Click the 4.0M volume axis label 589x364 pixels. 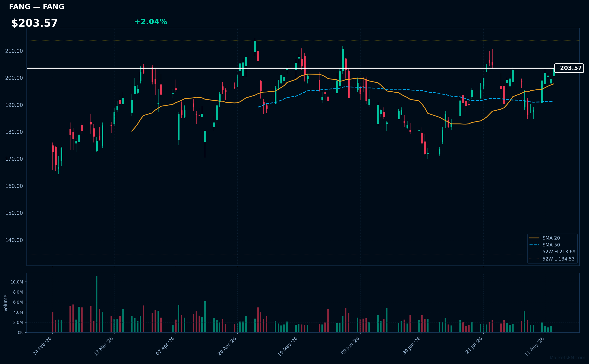pos(18,312)
